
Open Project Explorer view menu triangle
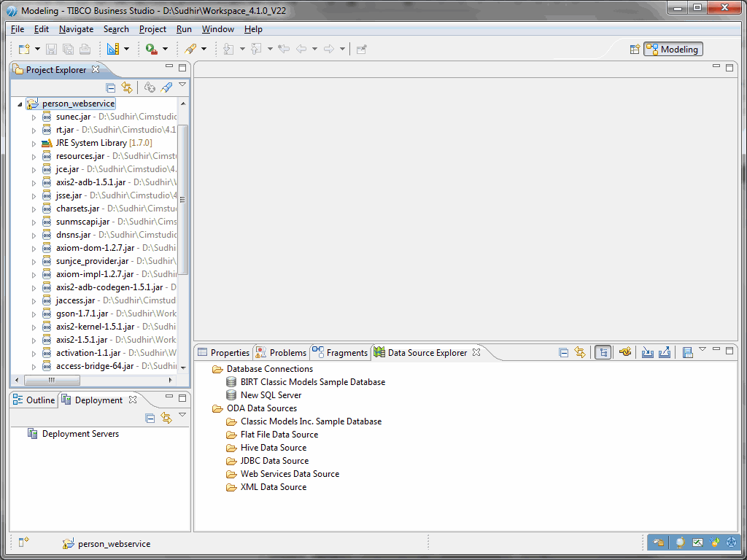point(182,85)
